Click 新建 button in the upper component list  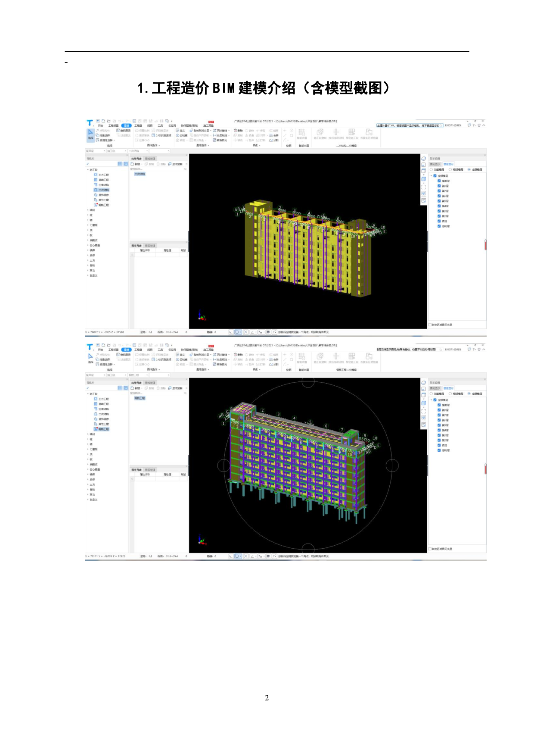click(136, 164)
